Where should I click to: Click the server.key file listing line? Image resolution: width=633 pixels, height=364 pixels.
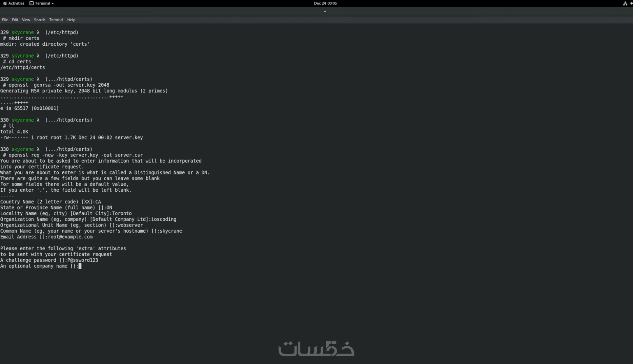(x=72, y=138)
